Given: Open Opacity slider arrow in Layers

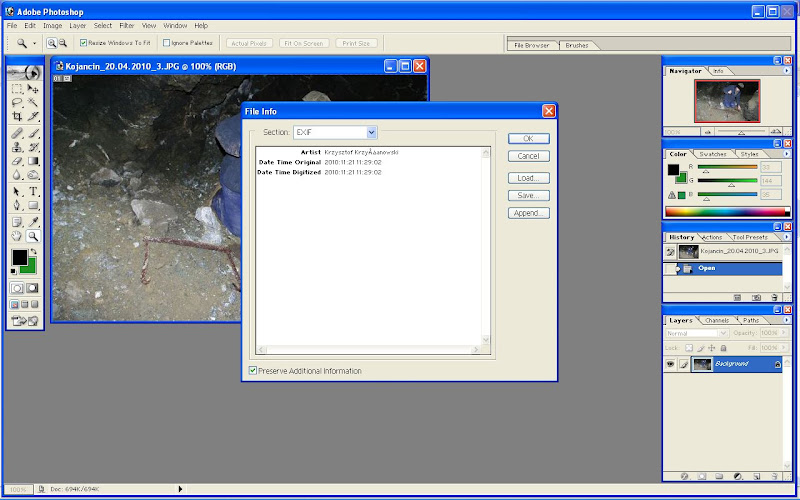Looking at the screenshot, I should pyautogui.click(x=784, y=333).
